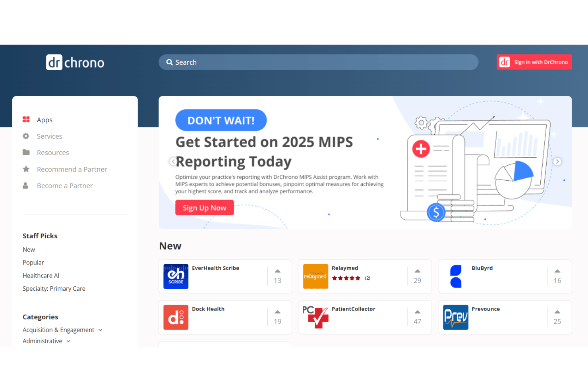Go to previous banner slide
Screen dimensions: 588x392
click(173, 162)
